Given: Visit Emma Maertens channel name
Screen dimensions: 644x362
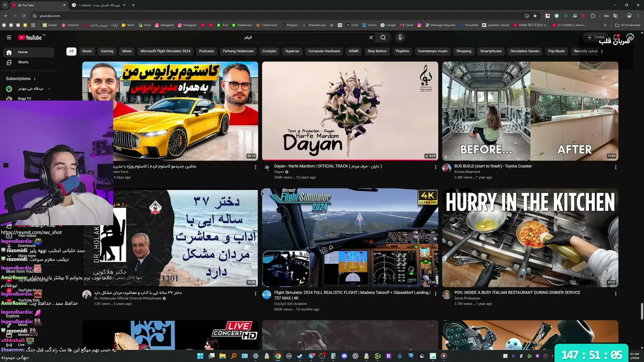Looking at the screenshot, I should (x=467, y=172).
